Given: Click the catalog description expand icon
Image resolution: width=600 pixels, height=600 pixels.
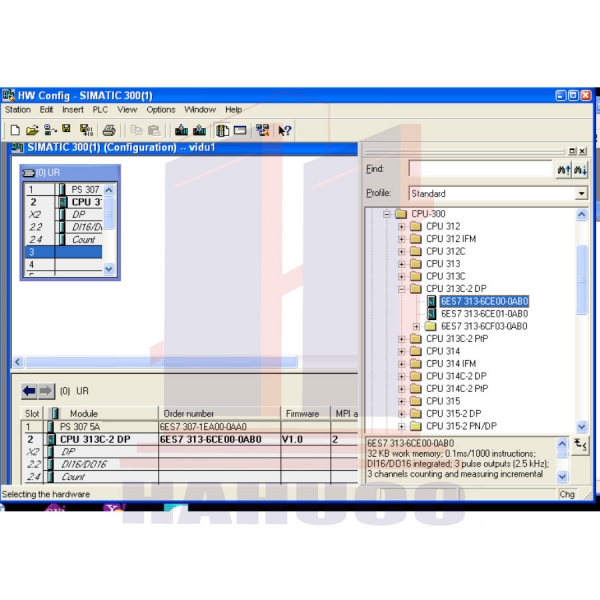Looking at the screenshot, I should [580, 445].
